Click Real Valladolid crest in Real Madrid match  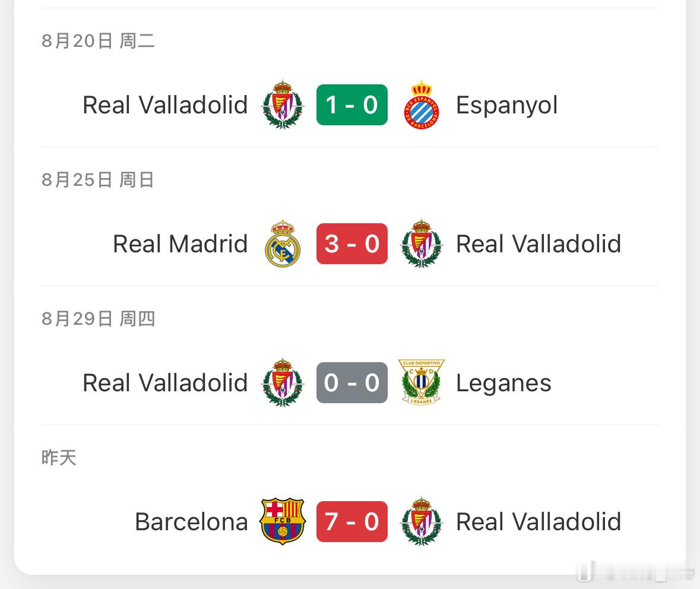pyautogui.click(x=422, y=244)
